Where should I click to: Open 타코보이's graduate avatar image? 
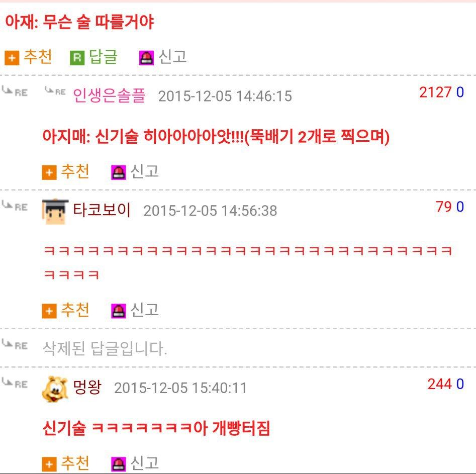click(55, 212)
